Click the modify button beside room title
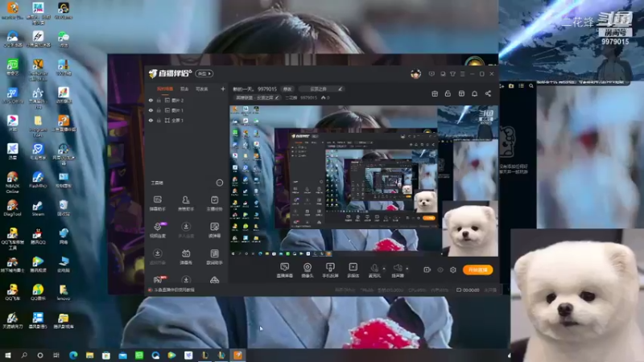The image size is (644, 362). point(287,88)
